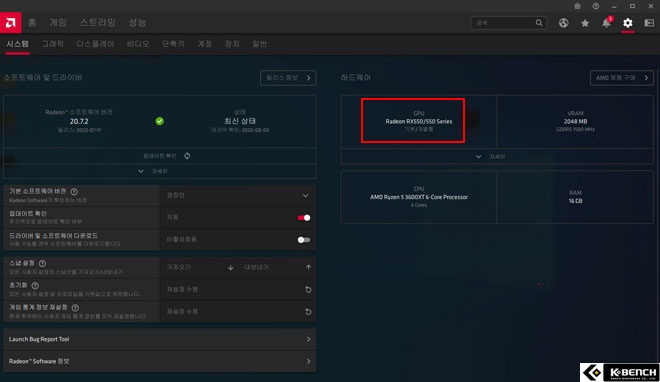
Task: Click the 업데이트 확인 button text
Action: pos(160,156)
